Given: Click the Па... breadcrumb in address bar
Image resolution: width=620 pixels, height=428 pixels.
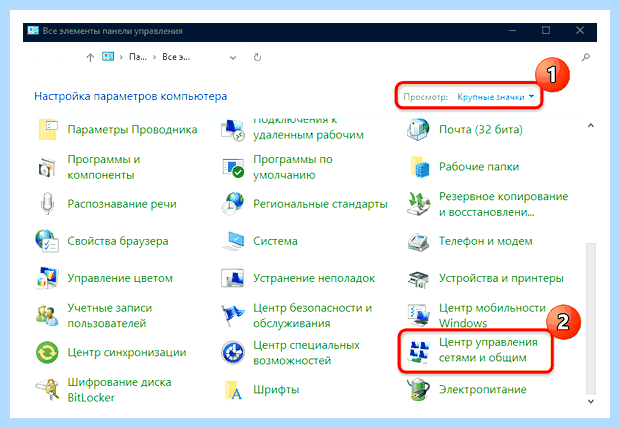Looking at the screenshot, I should pos(138,57).
